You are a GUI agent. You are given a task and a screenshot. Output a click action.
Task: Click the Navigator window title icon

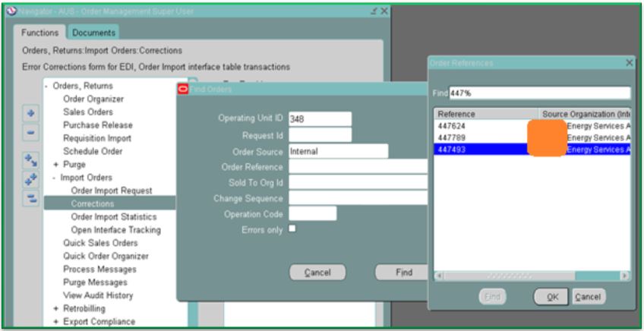click(x=11, y=11)
